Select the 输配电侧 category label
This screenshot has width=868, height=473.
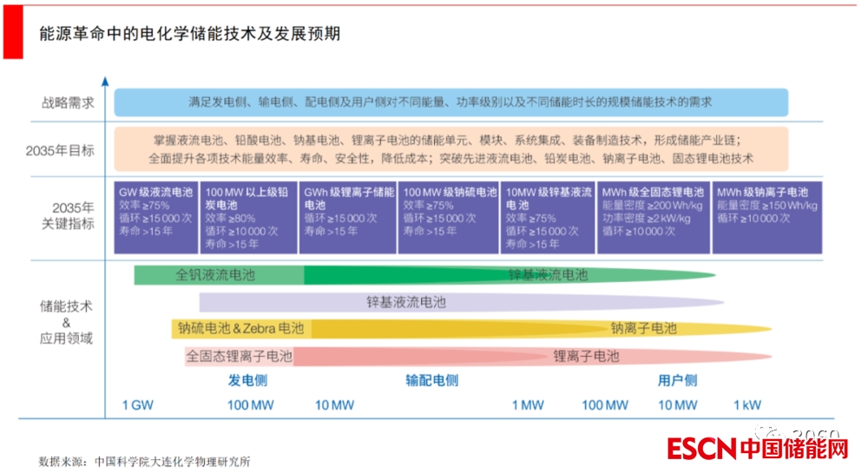coord(431,380)
